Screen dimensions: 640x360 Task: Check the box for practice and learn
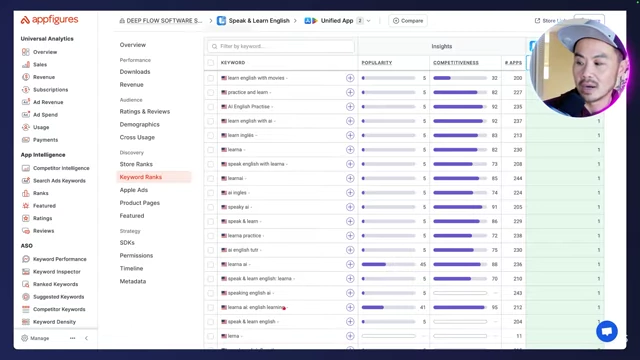(x=211, y=92)
